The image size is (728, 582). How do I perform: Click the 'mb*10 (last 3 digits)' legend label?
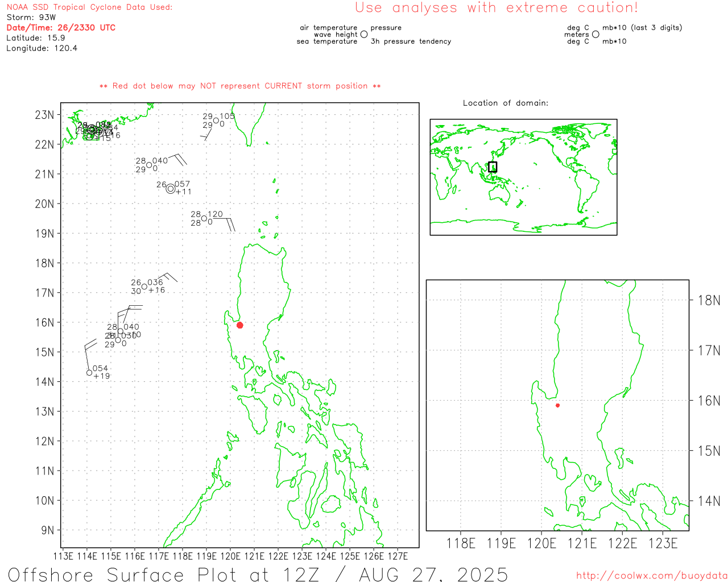coord(642,27)
